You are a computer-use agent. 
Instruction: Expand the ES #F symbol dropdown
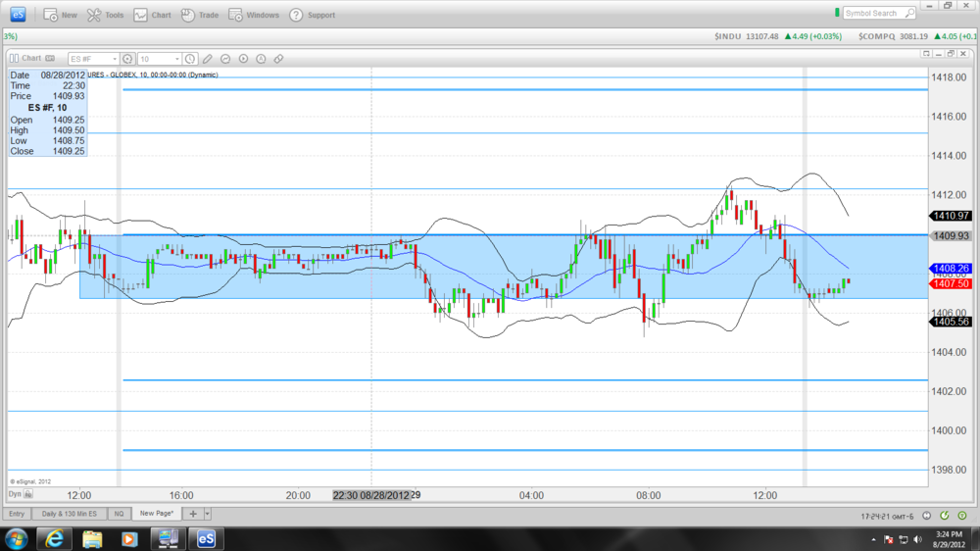point(115,59)
